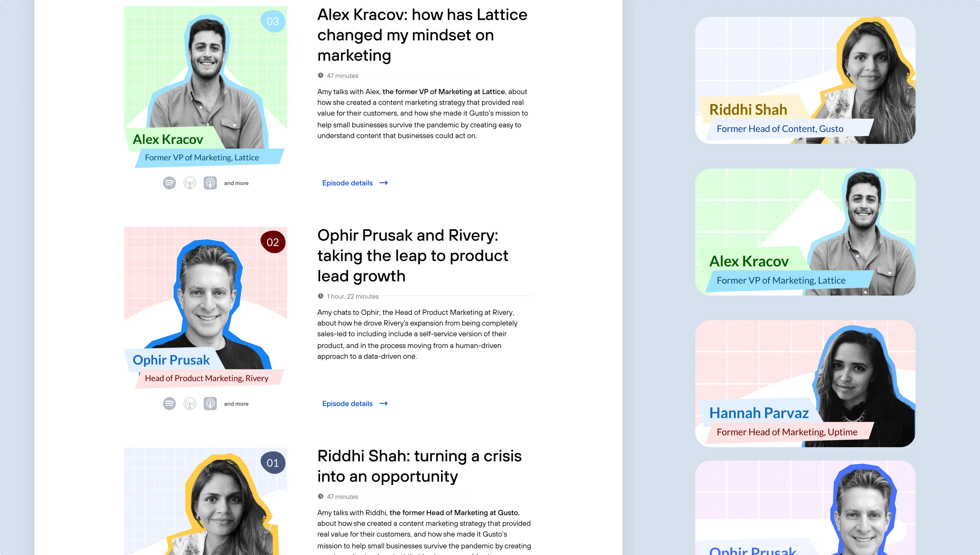Click Overcast icon below Alex Kracov thumbnail

pyautogui.click(x=190, y=183)
